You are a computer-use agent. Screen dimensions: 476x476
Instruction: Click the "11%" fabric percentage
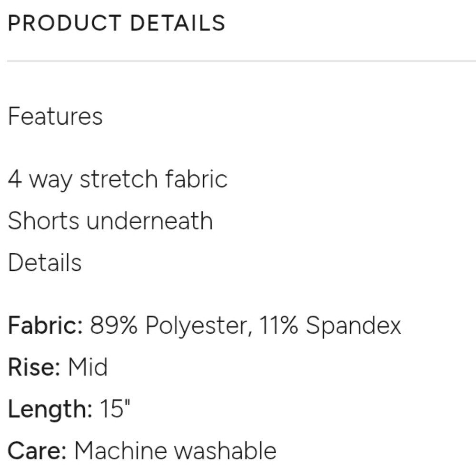(278, 326)
